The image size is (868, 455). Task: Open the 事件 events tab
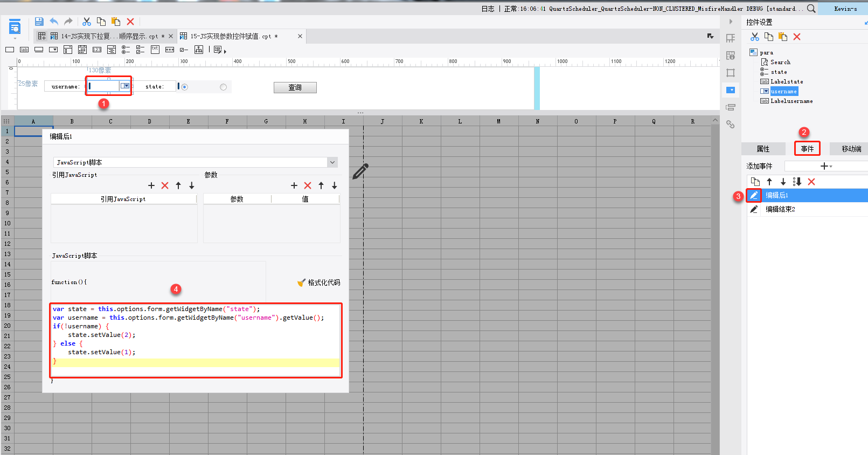click(x=807, y=149)
